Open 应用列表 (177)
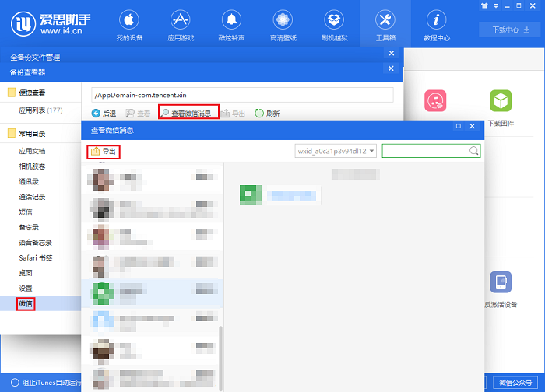This screenshot has width=545, height=392. [x=40, y=110]
